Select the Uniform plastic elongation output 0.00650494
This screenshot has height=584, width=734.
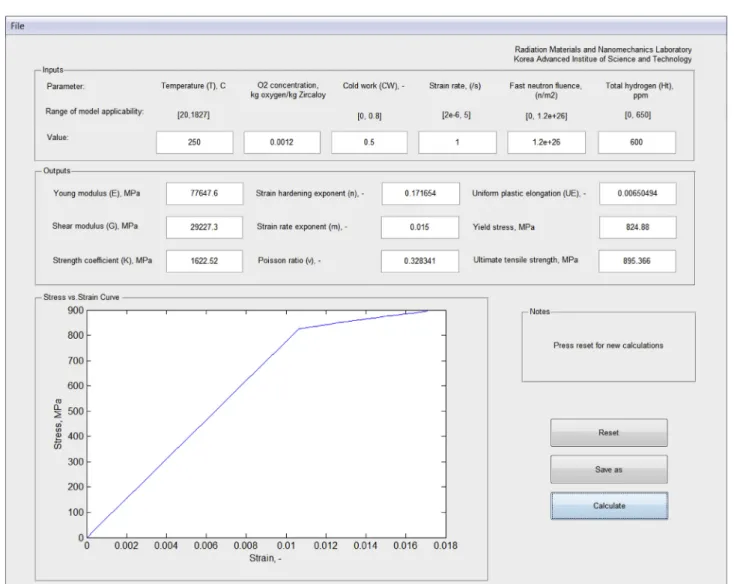pos(638,193)
